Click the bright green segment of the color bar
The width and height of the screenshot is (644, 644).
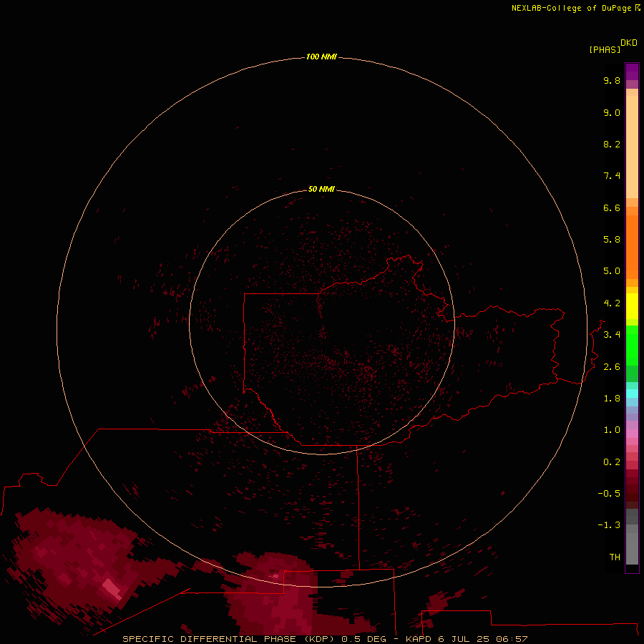tap(632, 345)
